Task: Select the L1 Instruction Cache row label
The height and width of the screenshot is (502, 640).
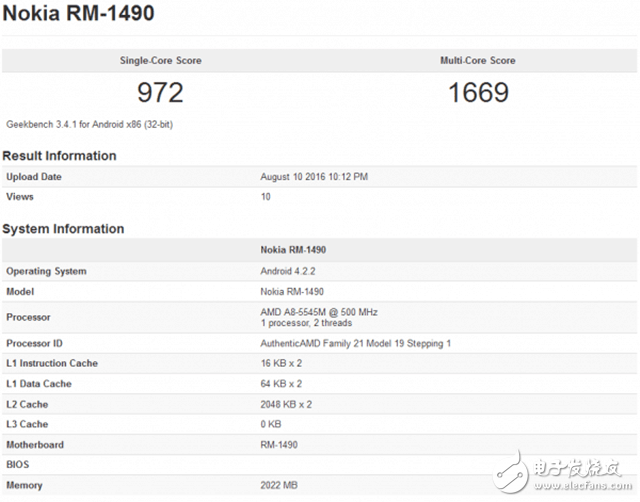Action: (52, 363)
